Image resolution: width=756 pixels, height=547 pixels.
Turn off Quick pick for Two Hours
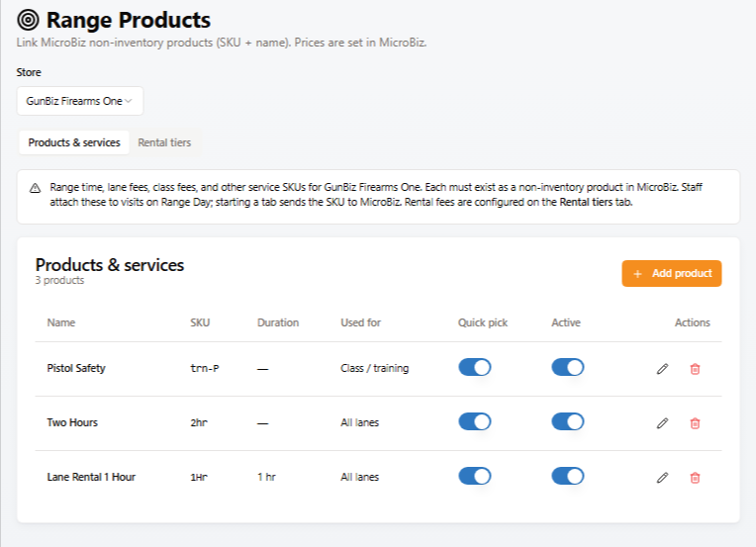pos(474,421)
